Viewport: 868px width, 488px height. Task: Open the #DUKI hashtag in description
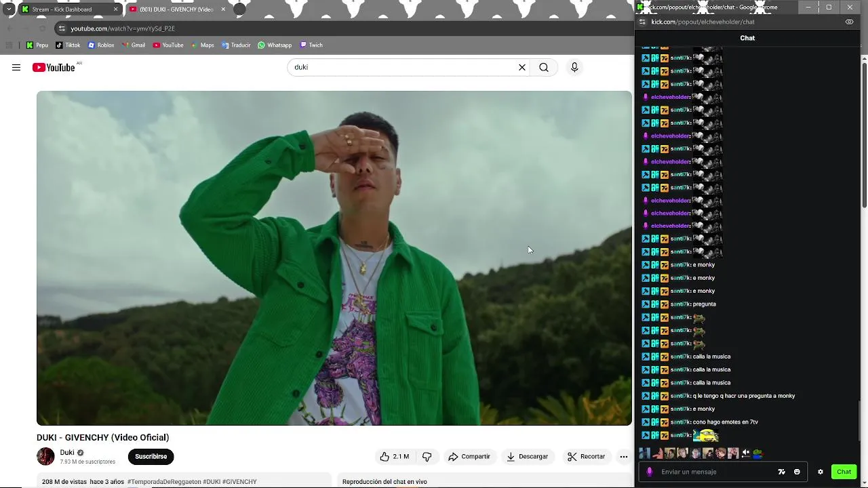[212, 482]
